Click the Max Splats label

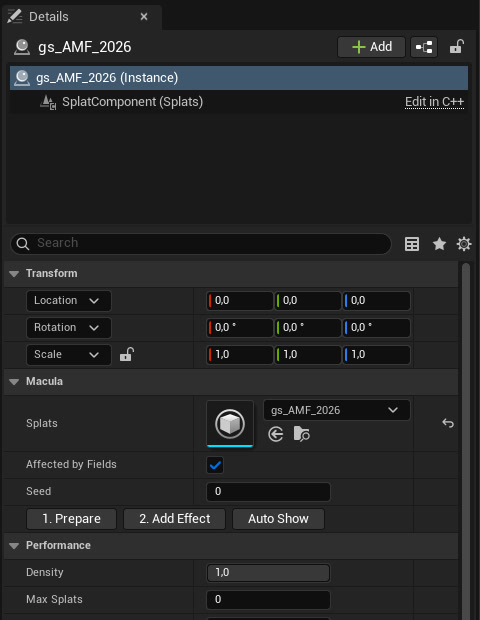tap(54, 599)
